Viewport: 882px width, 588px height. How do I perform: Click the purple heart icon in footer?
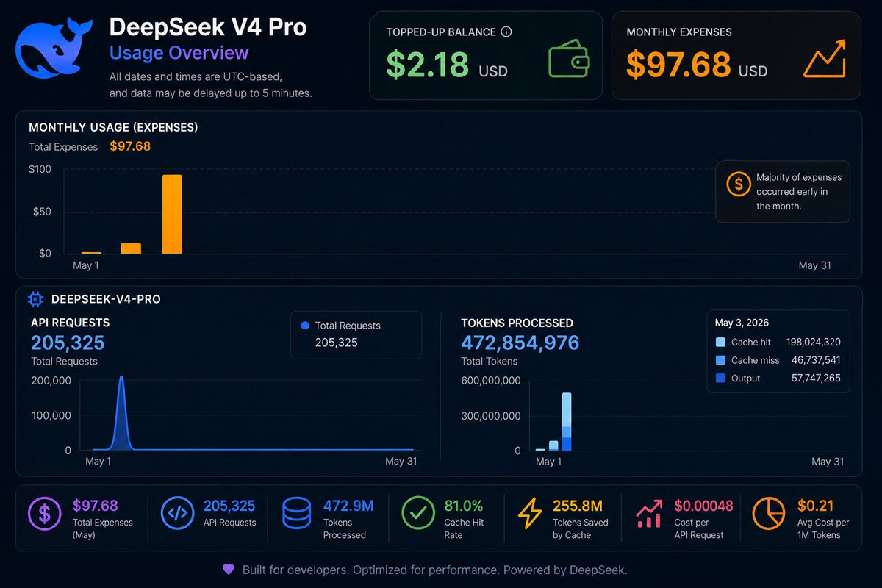point(229,570)
